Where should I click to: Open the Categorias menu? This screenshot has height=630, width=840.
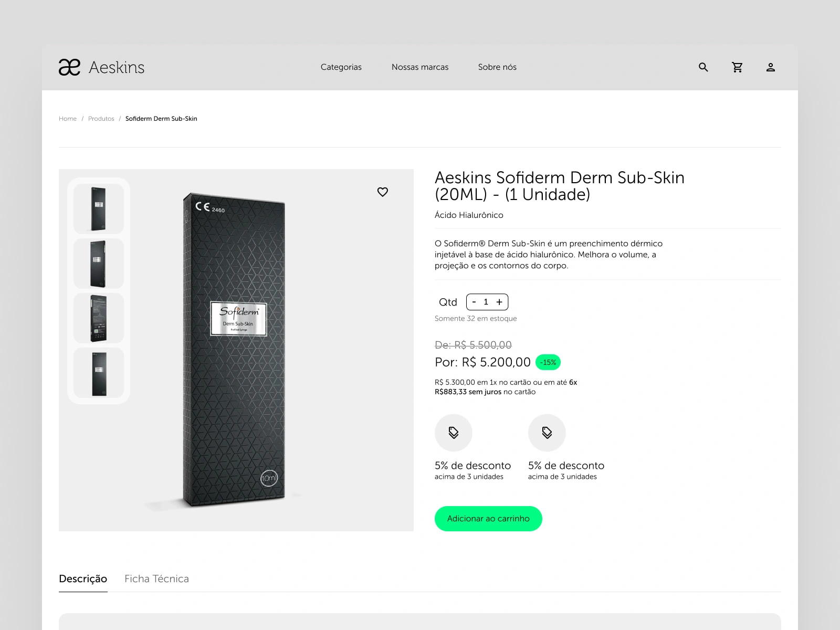(341, 67)
